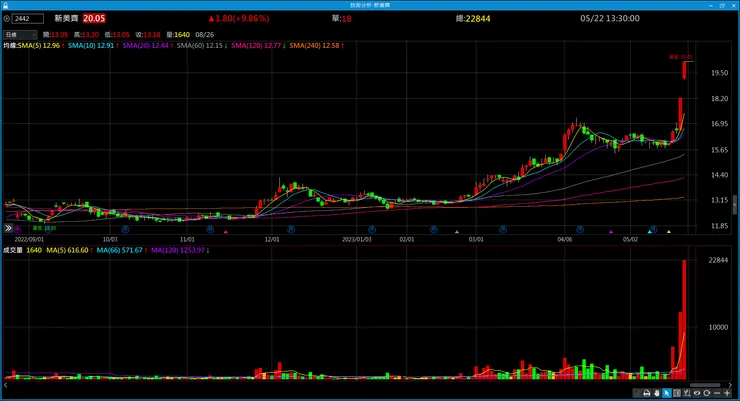The width and height of the screenshot is (740, 401).
Task: Click the red price box 20.05
Action: (x=94, y=18)
